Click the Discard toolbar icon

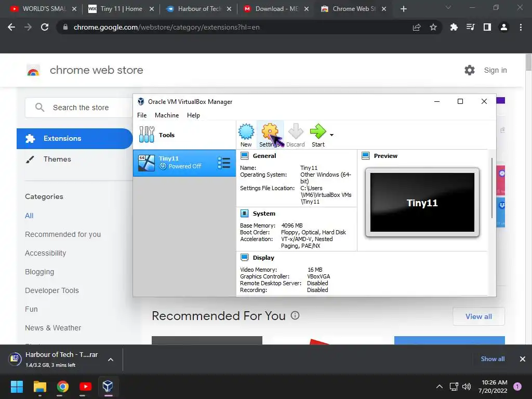tap(295, 135)
